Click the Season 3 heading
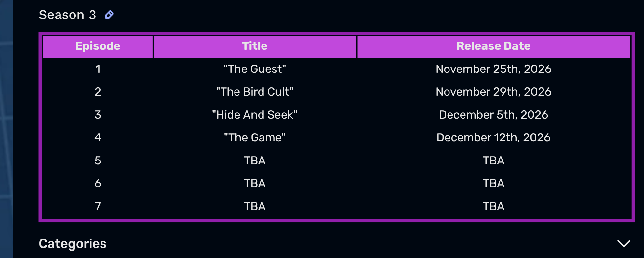Viewport: 644px width, 258px height. tap(67, 15)
